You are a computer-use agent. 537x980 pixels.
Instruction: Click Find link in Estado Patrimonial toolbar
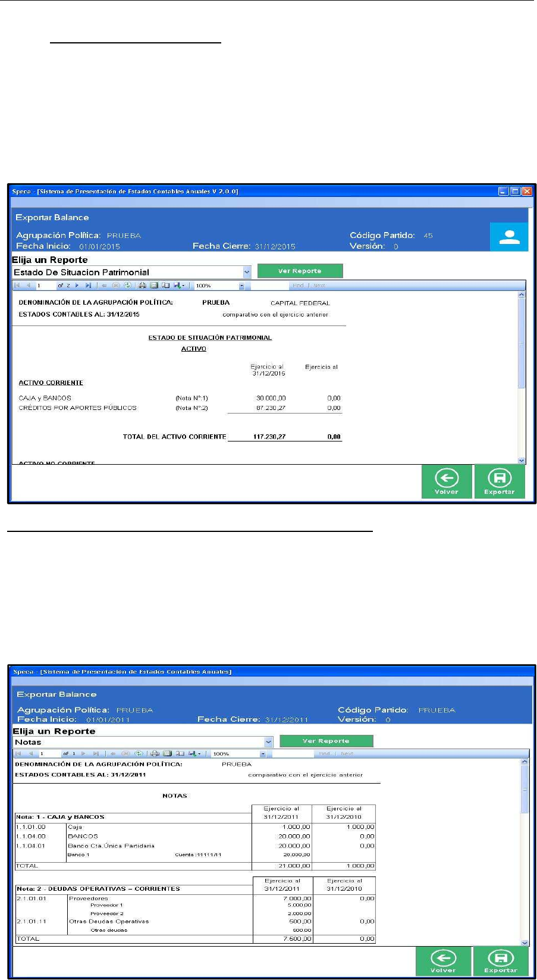coord(298,286)
